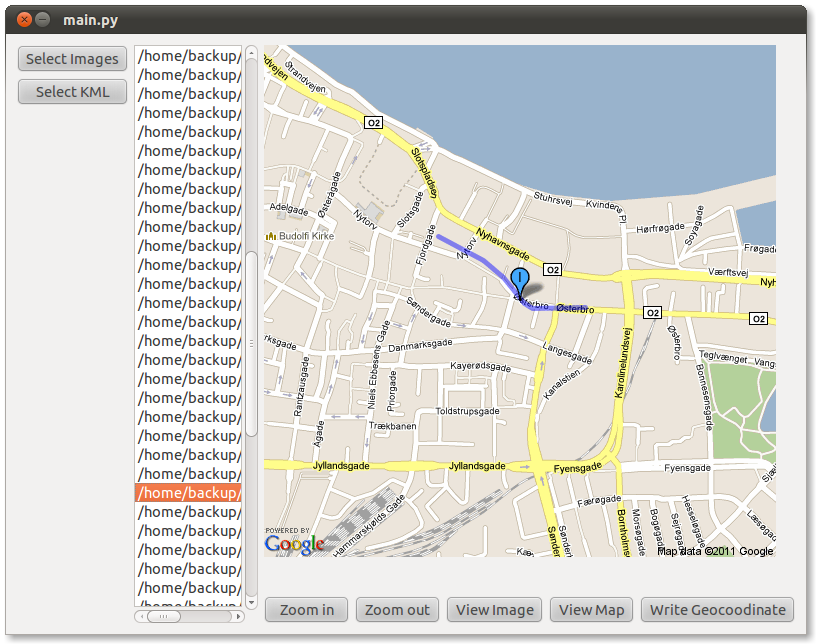Viewport: 816px width, 644px height.
Task: Select the orange highlighted file path entry
Action: (x=188, y=493)
